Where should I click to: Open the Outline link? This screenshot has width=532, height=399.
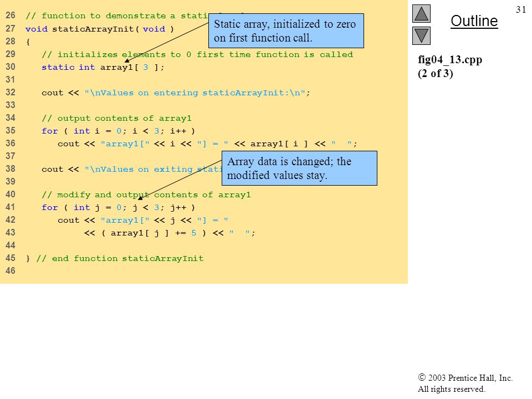pos(474,21)
